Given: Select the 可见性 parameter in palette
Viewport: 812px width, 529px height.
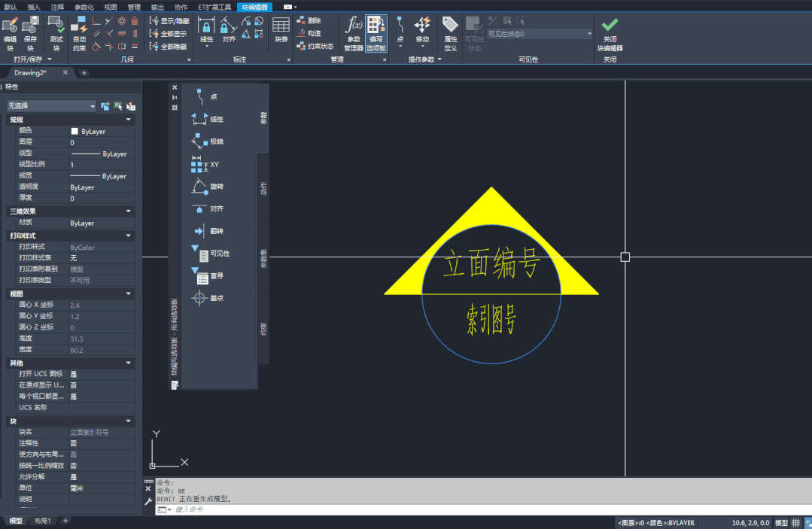Looking at the screenshot, I should click(x=211, y=253).
